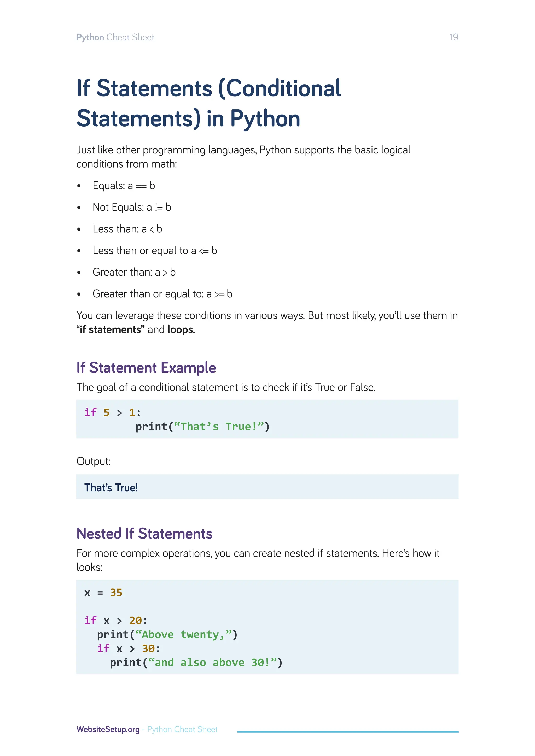Click the main "If Statements" page heading

pos(208,103)
